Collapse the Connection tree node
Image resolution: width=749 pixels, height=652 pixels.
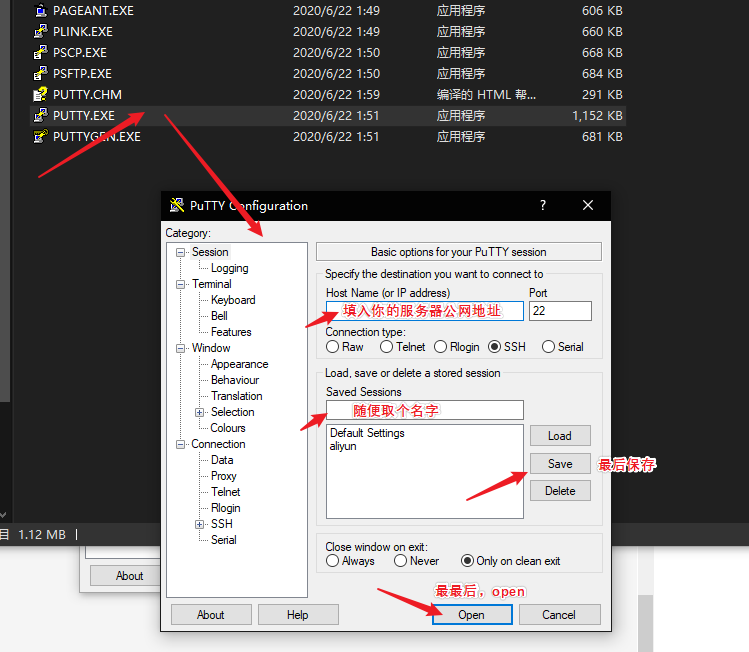[181, 444]
